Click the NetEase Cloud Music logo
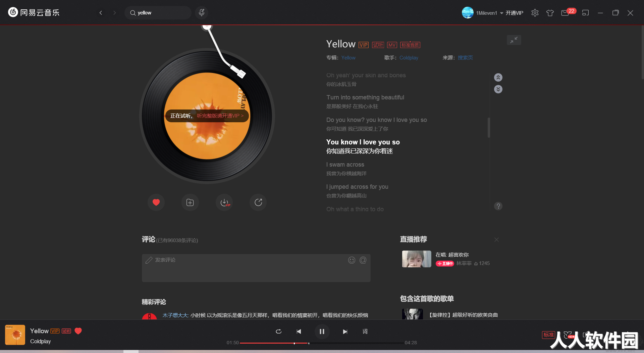 (x=34, y=12)
